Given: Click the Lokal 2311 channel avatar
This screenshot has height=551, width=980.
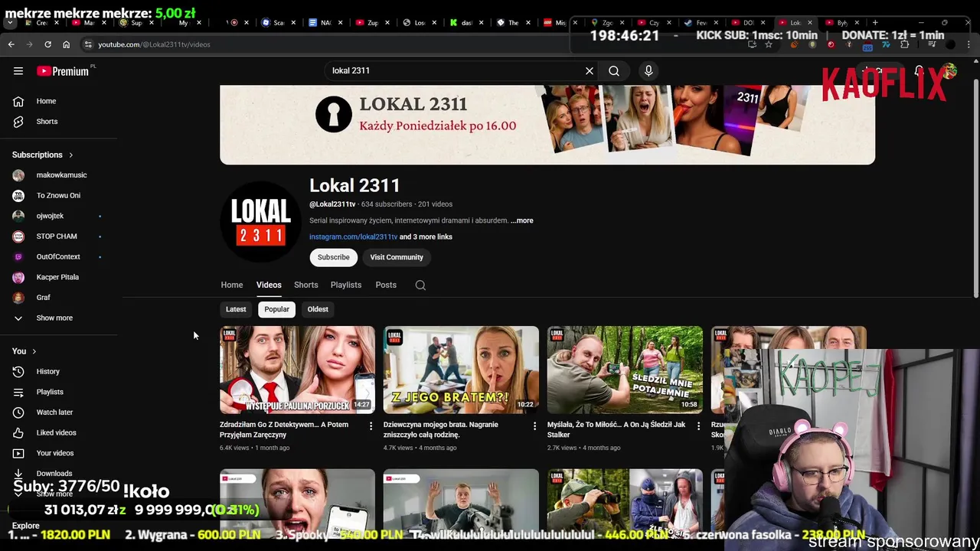Looking at the screenshot, I should 260,222.
